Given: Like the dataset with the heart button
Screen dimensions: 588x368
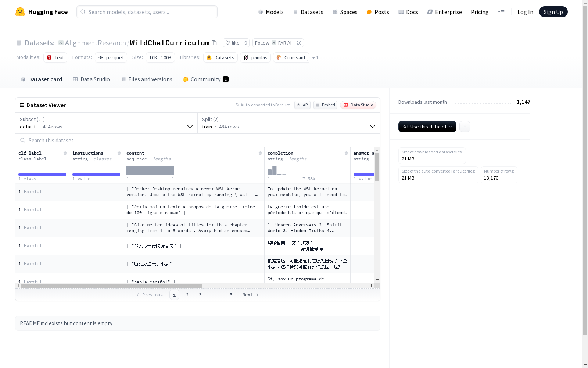Looking at the screenshot, I should [x=232, y=43].
